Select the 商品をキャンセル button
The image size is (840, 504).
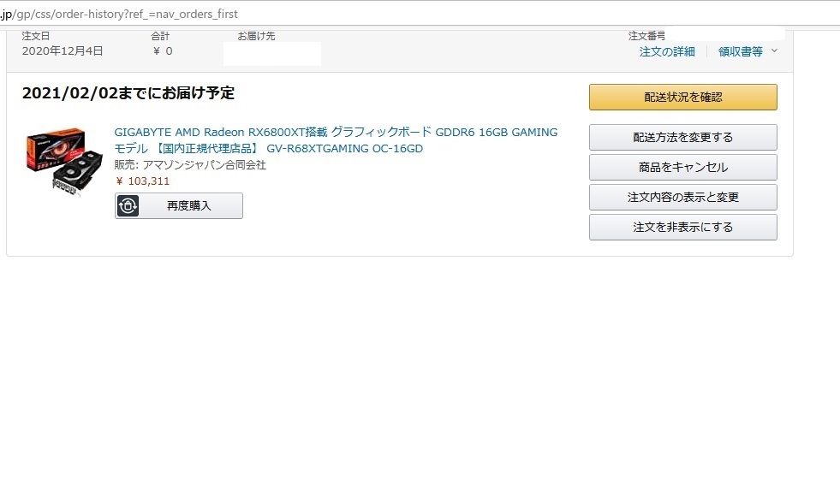click(x=682, y=167)
